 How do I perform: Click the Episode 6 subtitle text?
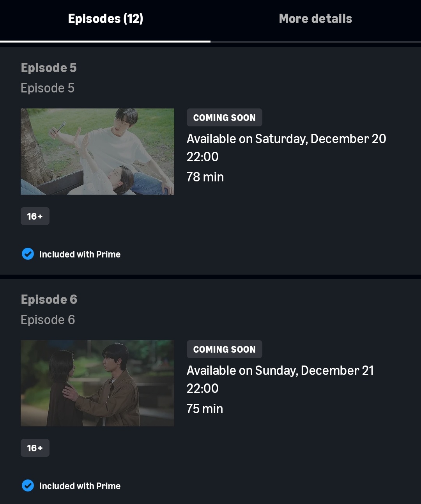pyautogui.click(x=48, y=320)
